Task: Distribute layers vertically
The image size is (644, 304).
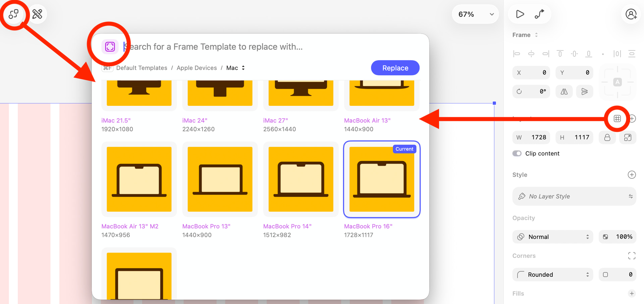Action: point(632,54)
